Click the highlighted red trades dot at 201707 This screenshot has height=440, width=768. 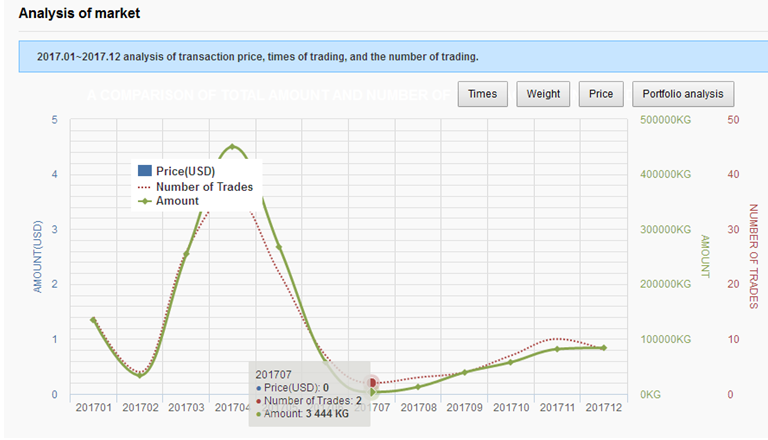coord(372,383)
